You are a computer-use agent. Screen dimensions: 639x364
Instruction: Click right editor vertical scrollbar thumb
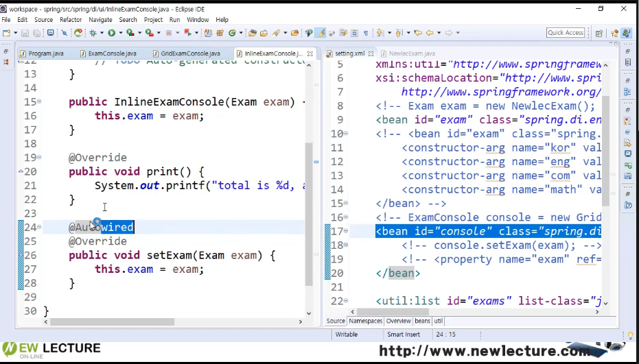tap(605, 151)
